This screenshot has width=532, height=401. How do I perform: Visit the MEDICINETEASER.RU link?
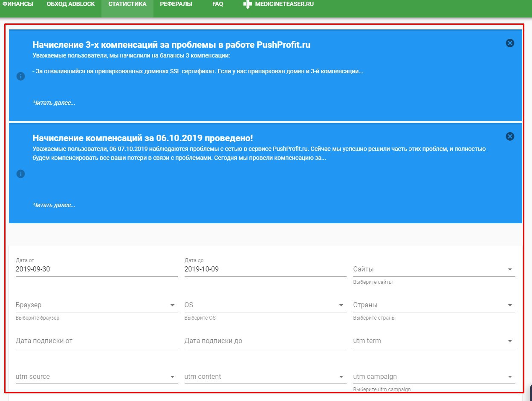tap(285, 4)
